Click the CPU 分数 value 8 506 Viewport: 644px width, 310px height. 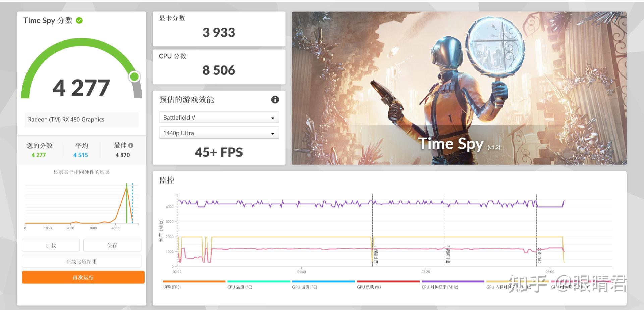pos(219,70)
